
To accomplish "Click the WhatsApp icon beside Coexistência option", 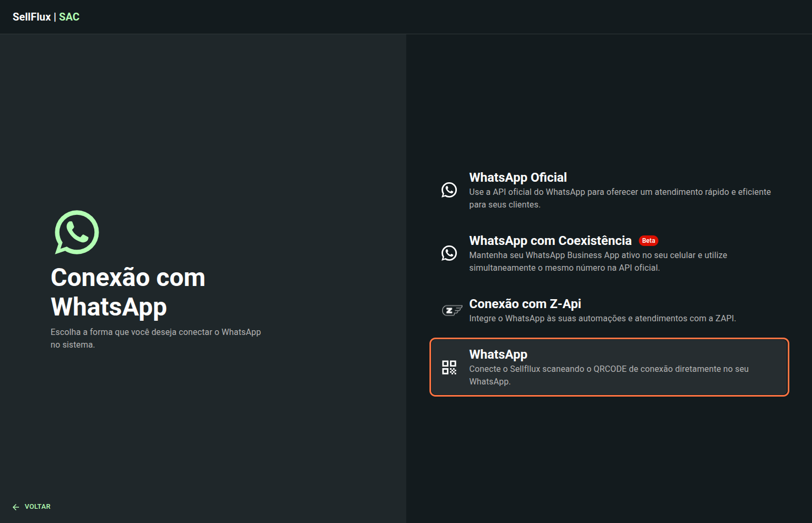I will [449, 253].
